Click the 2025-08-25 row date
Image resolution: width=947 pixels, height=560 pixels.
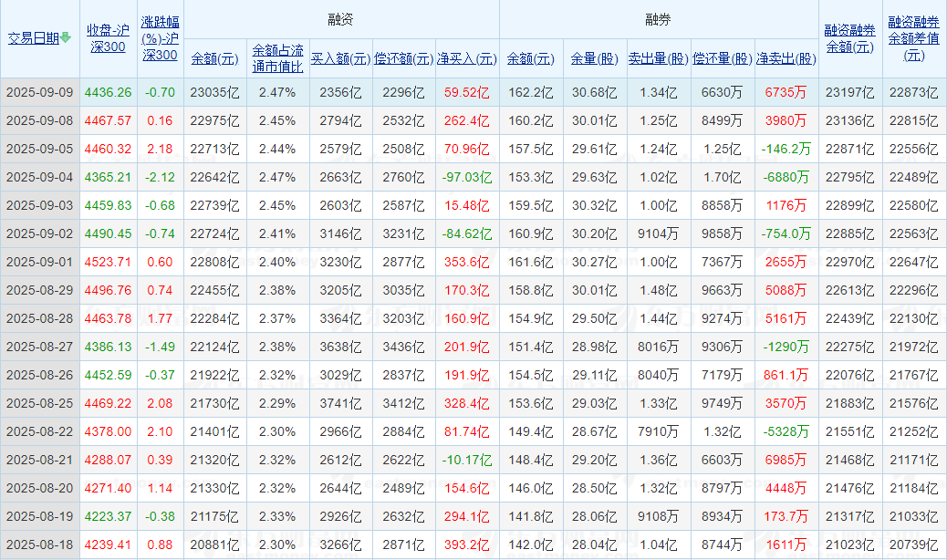(x=40, y=403)
